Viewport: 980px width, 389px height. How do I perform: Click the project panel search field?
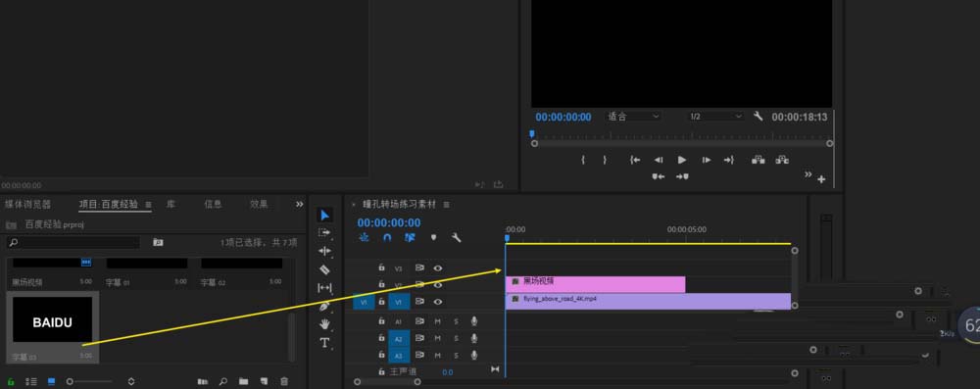click(x=73, y=242)
